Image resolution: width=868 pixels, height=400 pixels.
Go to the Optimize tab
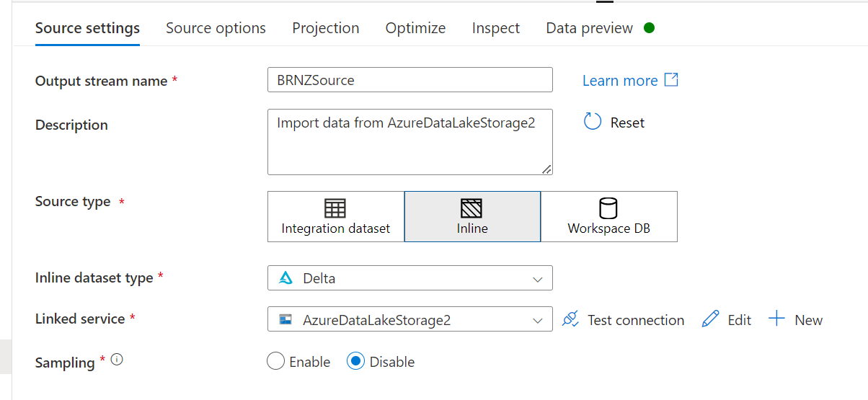coord(415,28)
